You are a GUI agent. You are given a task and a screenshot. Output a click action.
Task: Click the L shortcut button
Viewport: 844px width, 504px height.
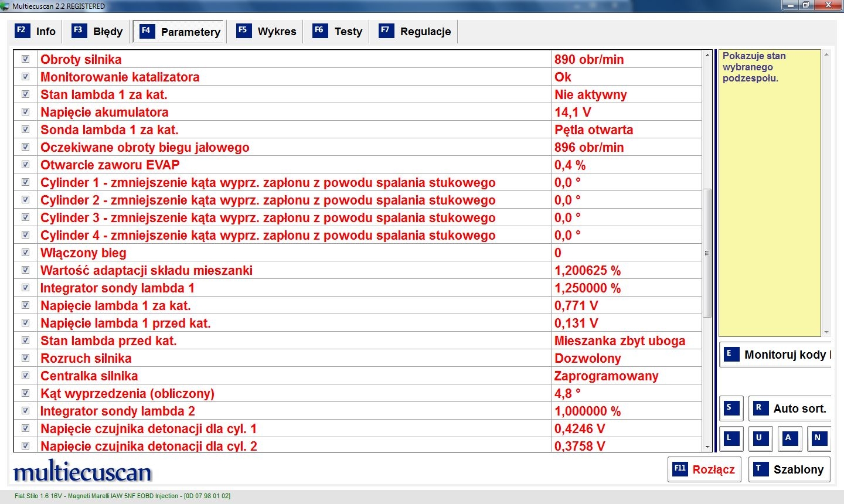731,438
